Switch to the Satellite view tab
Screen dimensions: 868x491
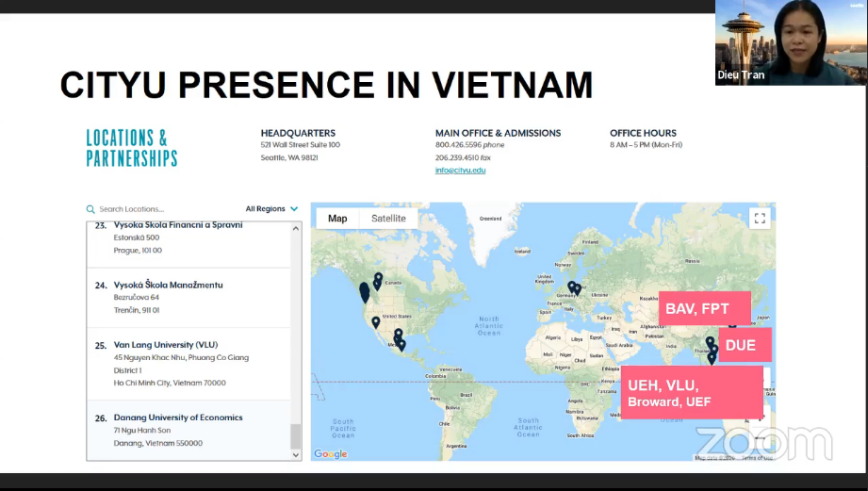[388, 218]
